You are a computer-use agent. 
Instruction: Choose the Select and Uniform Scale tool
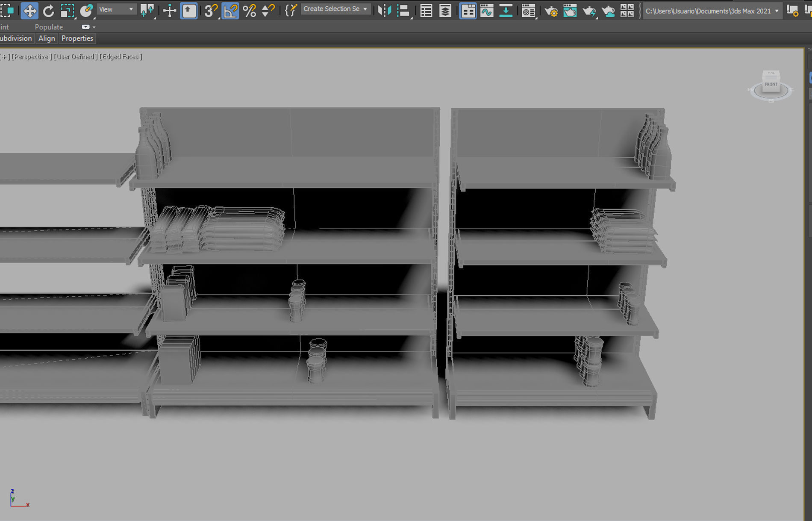click(x=68, y=11)
